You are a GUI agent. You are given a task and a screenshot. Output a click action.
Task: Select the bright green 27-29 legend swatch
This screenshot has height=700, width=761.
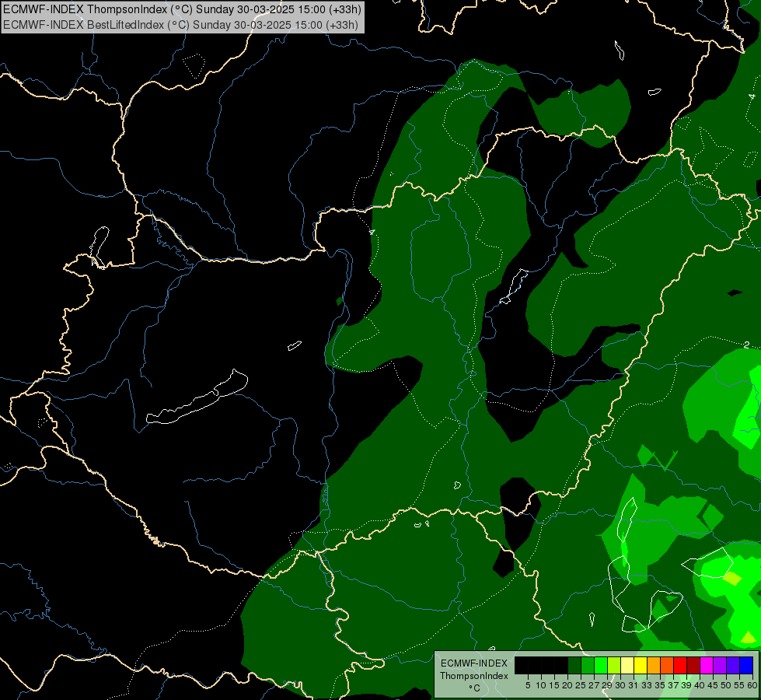[x=601, y=665]
